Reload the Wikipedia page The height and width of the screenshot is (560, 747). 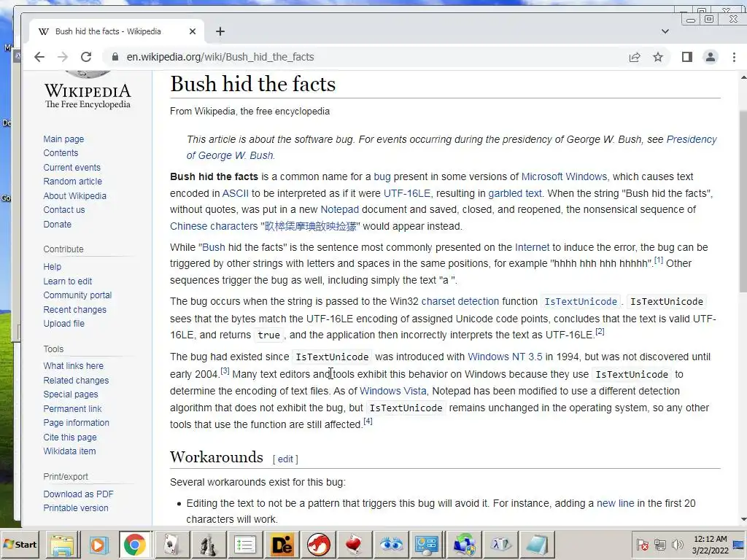(86, 57)
